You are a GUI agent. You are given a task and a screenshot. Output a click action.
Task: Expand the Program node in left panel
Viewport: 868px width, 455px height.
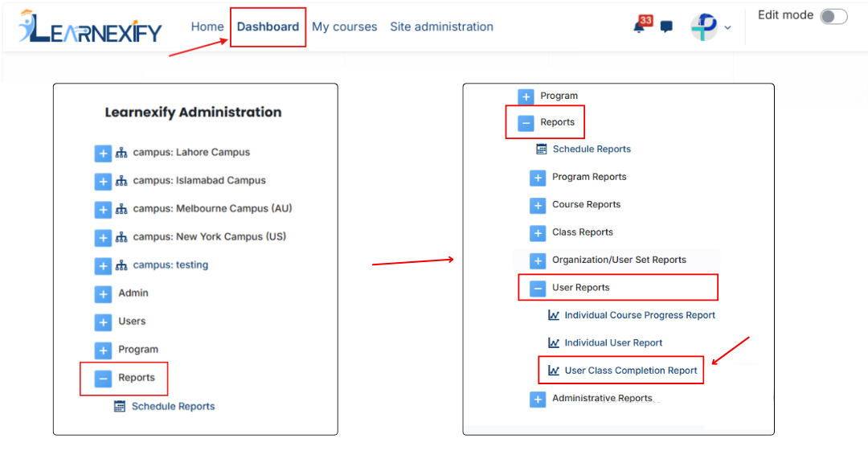coord(103,351)
